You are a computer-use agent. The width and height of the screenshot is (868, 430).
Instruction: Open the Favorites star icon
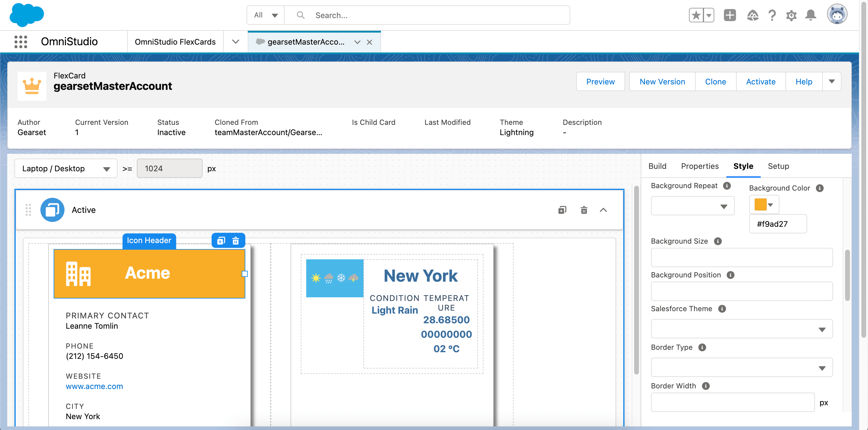pyautogui.click(x=696, y=15)
